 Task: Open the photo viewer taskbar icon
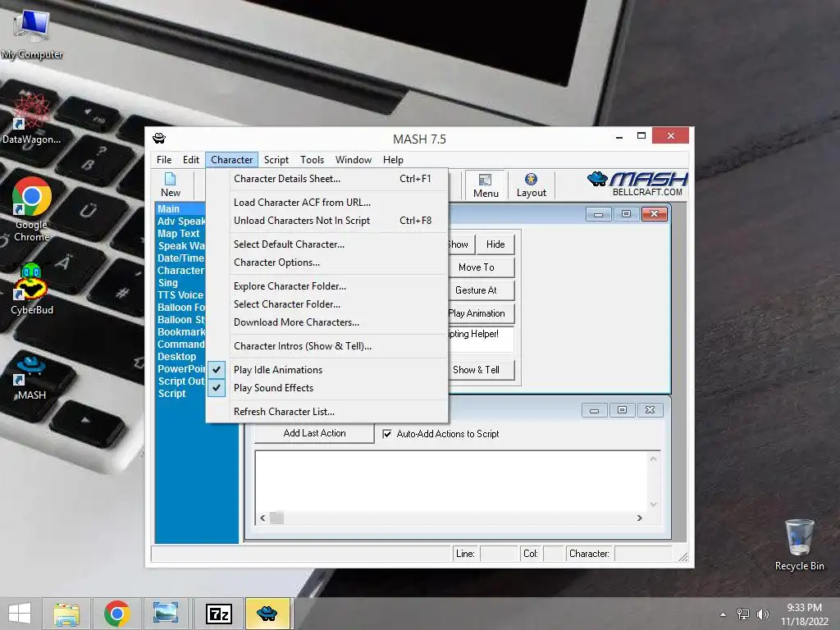tap(166, 614)
